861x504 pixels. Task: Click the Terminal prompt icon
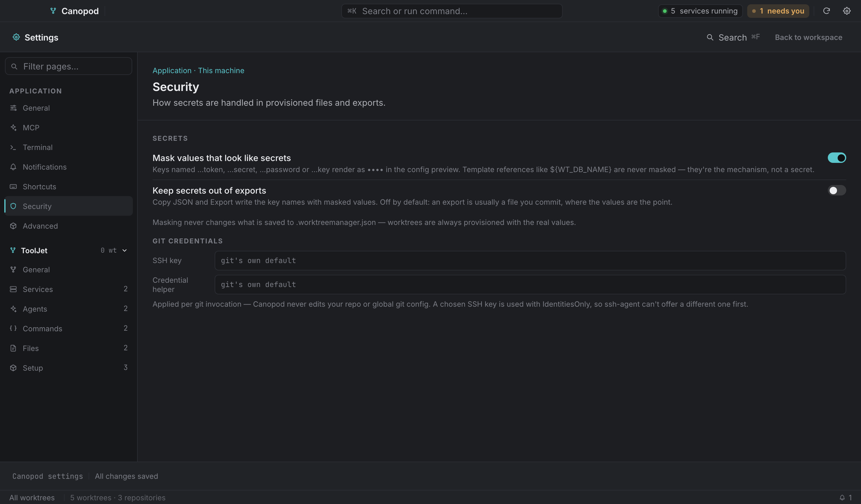click(x=13, y=147)
